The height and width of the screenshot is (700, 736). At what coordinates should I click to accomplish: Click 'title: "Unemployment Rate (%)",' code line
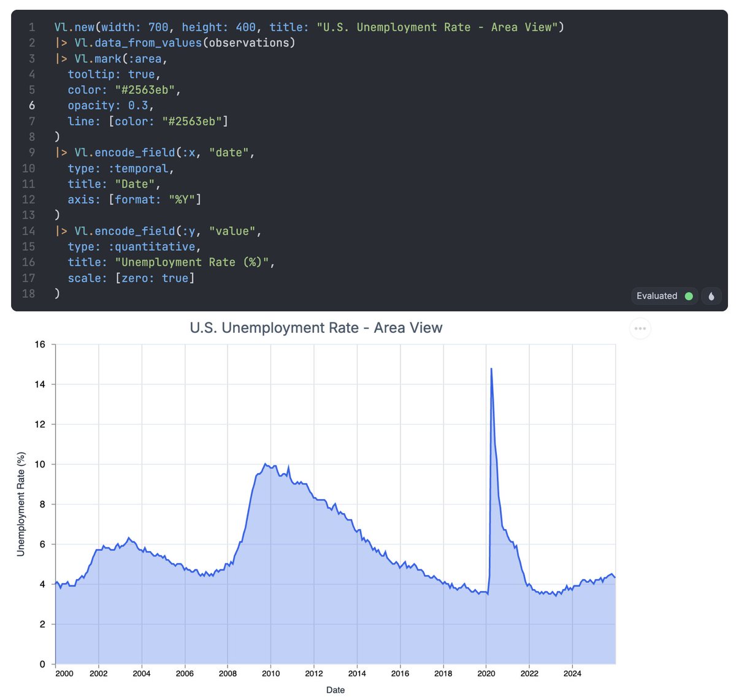pyautogui.click(x=172, y=262)
